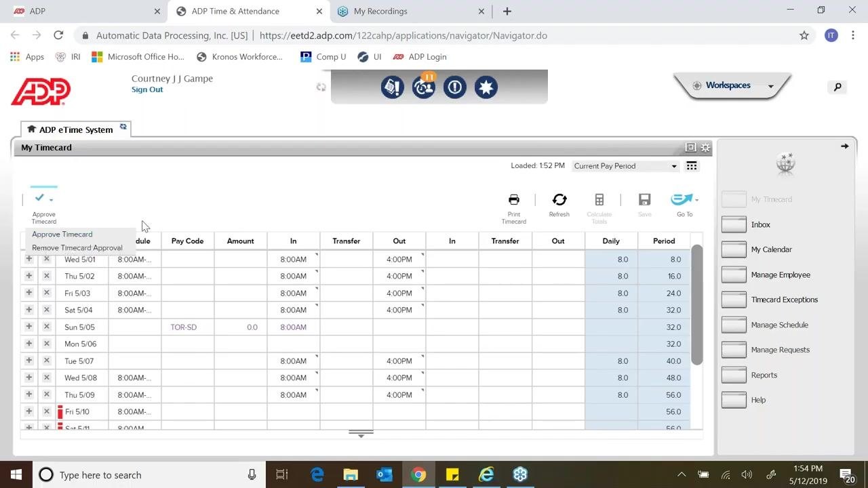Click the timecard vertical scrollbar
This screenshot has height=488, width=868.
tap(697, 305)
